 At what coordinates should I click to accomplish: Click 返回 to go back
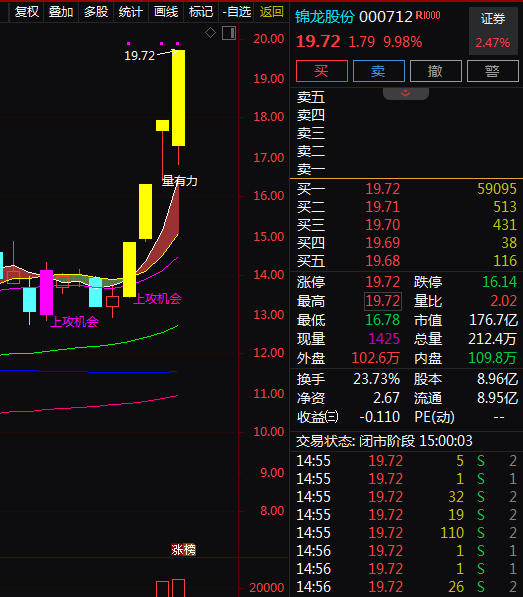tap(271, 12)
